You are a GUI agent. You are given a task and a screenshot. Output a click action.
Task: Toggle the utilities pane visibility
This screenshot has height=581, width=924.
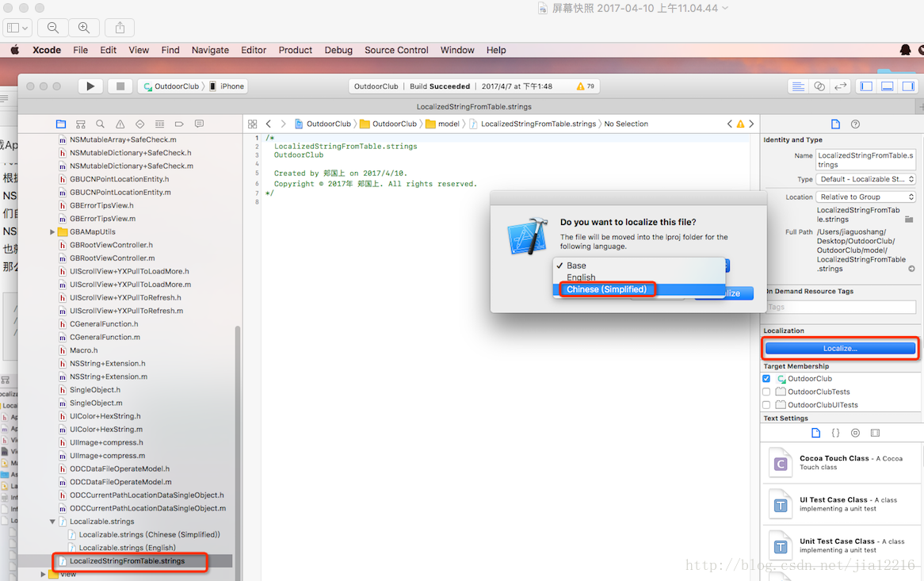coord(909,86)
